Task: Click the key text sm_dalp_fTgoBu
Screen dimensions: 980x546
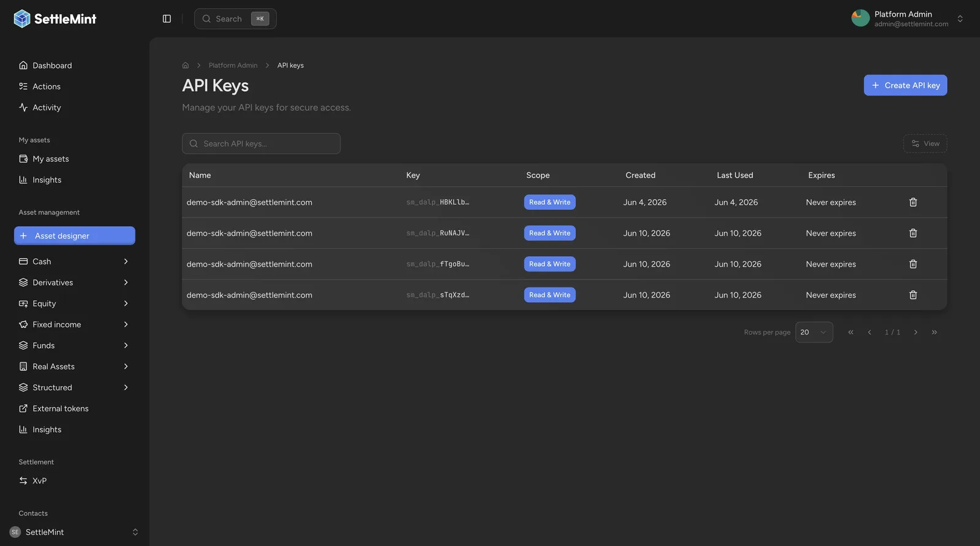Action: click(438, 264)
